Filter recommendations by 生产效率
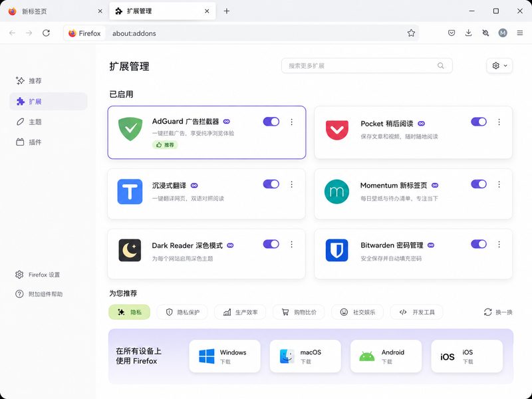 pos(240,312)
